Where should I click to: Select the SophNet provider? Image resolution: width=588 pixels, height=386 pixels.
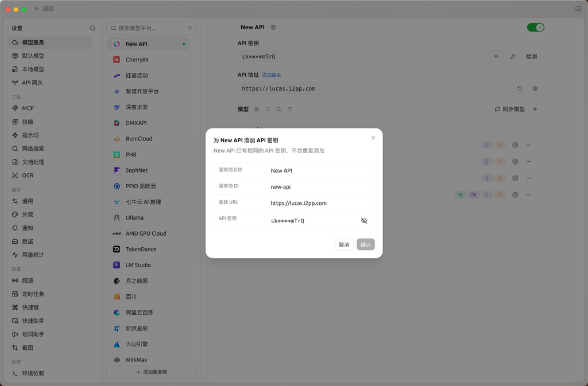coord(148,170)
